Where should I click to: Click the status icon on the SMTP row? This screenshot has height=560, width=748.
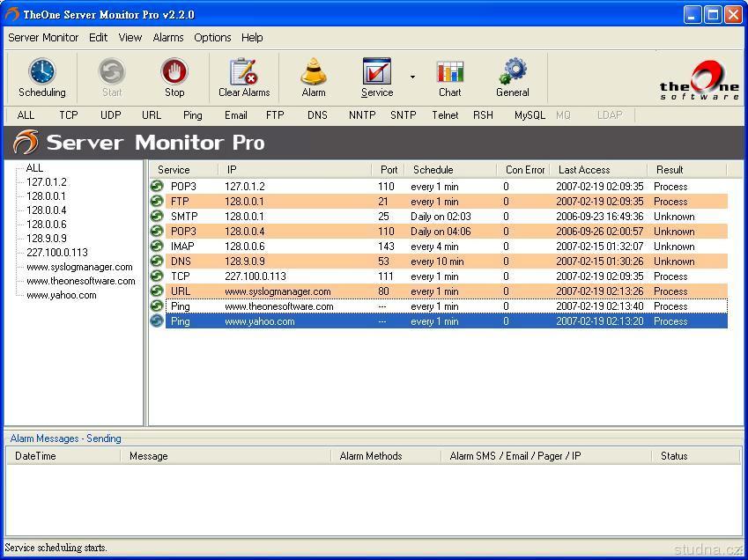coord(157,217)
